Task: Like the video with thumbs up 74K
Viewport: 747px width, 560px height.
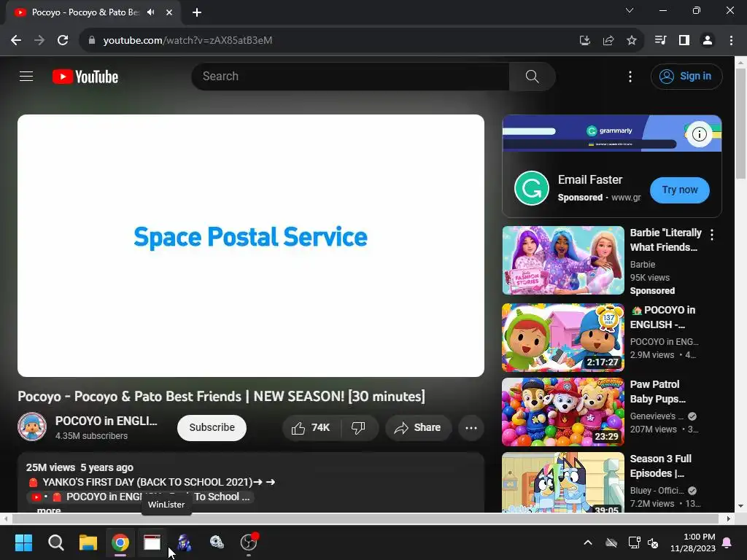Action: (x=311, y=427)
